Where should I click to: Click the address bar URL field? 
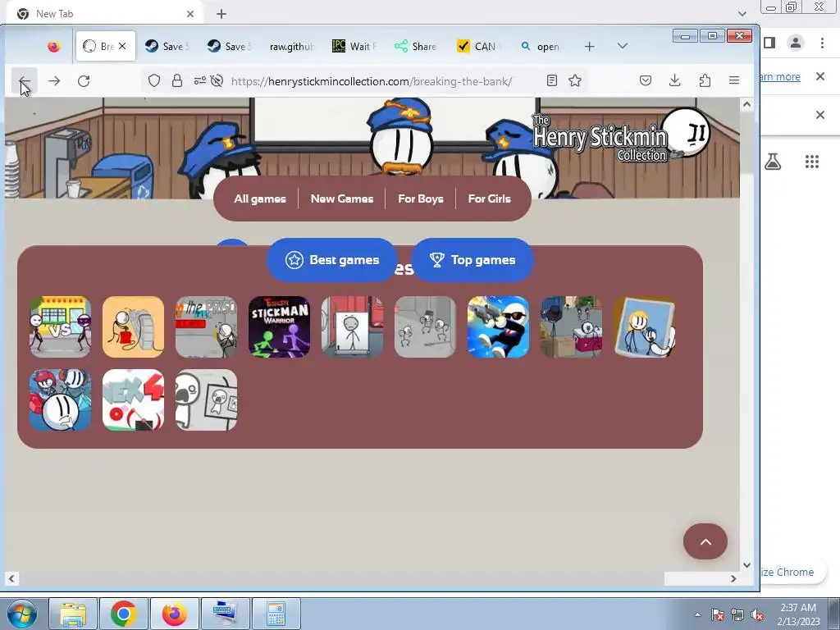coord(372,81)
